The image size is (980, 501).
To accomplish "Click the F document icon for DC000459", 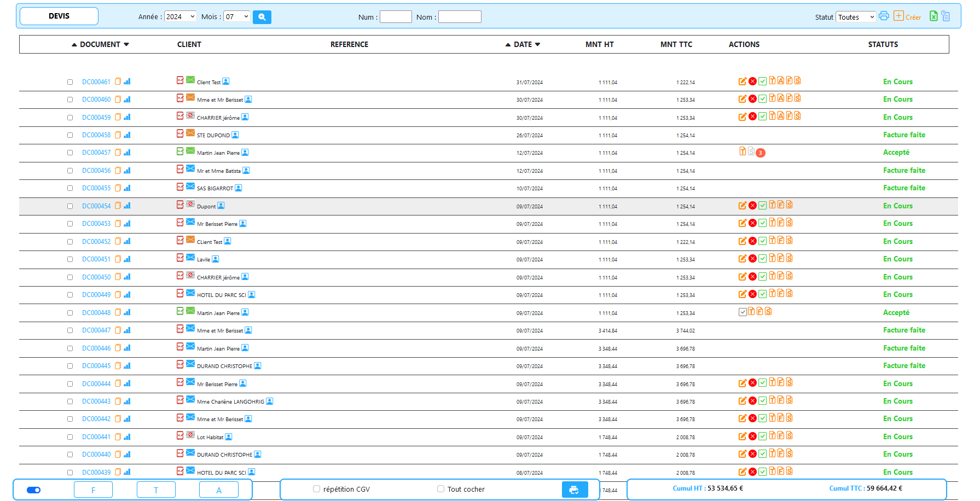I will 789,116.
